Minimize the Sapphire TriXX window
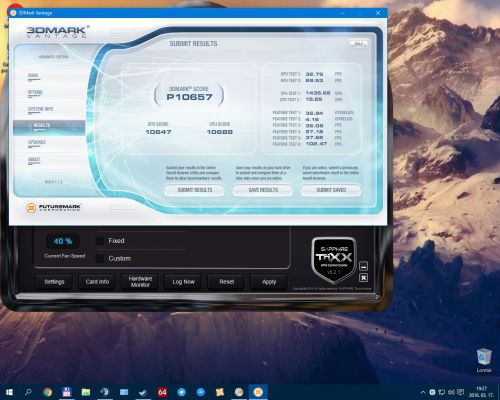 [x=364, y=266]
